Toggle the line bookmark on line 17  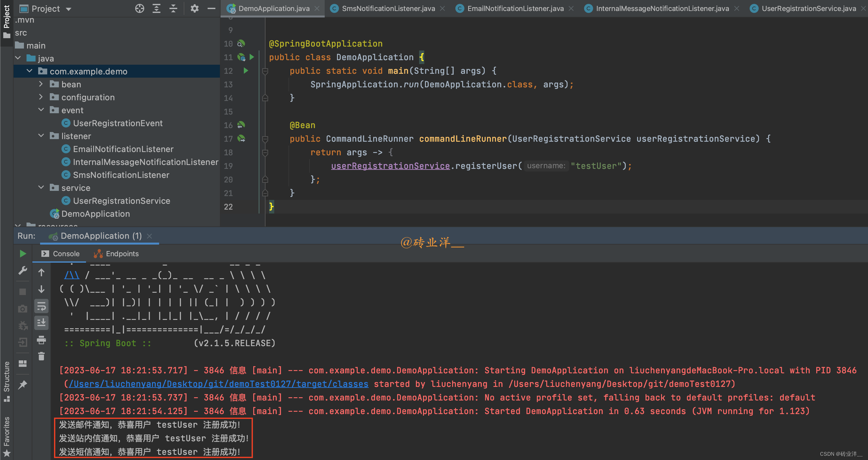[x=227, y=138]
